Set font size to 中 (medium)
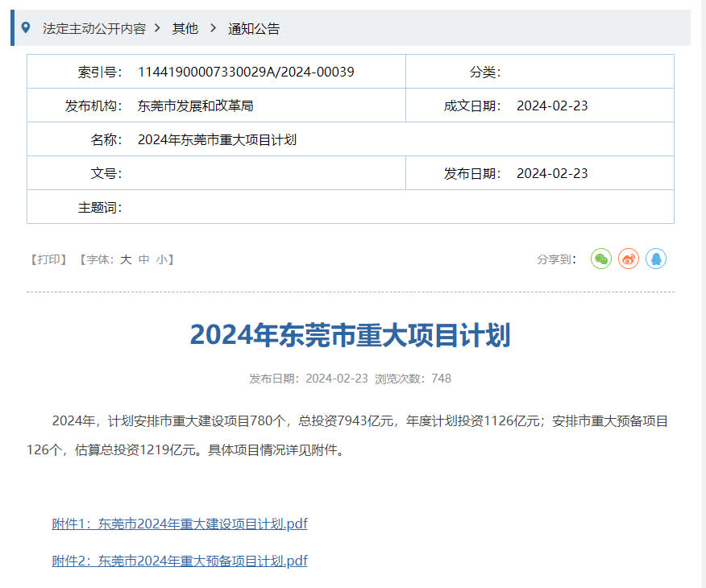 (144, 259)
